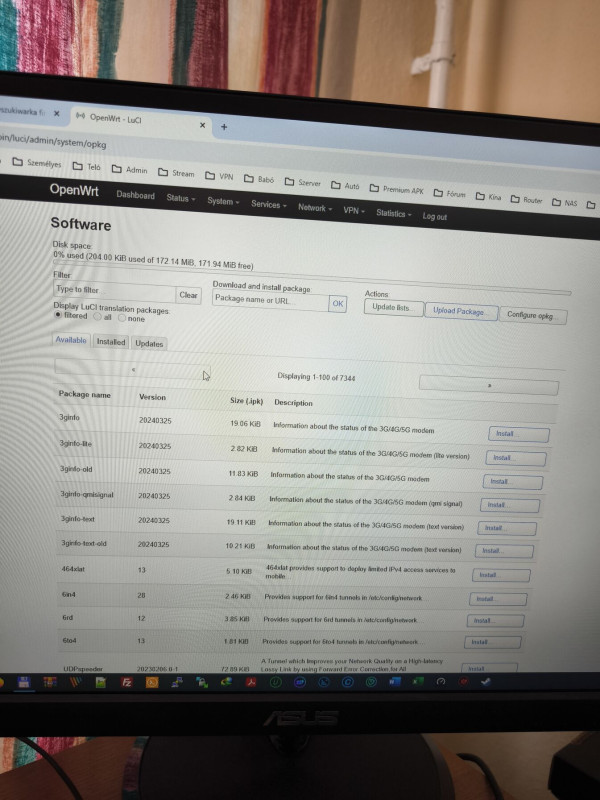Open the Fórum bookmarks folder
The width and height of the screenshot is (600, 800).
[x=449, y=193]
